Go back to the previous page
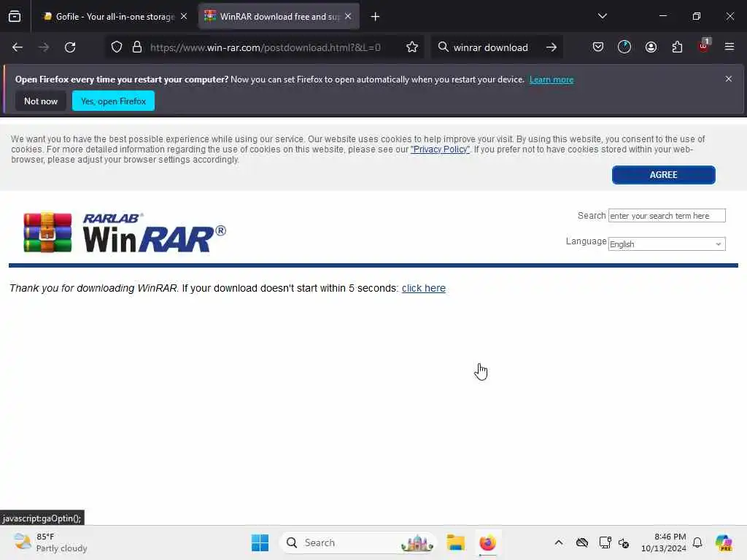 (18, 47)
